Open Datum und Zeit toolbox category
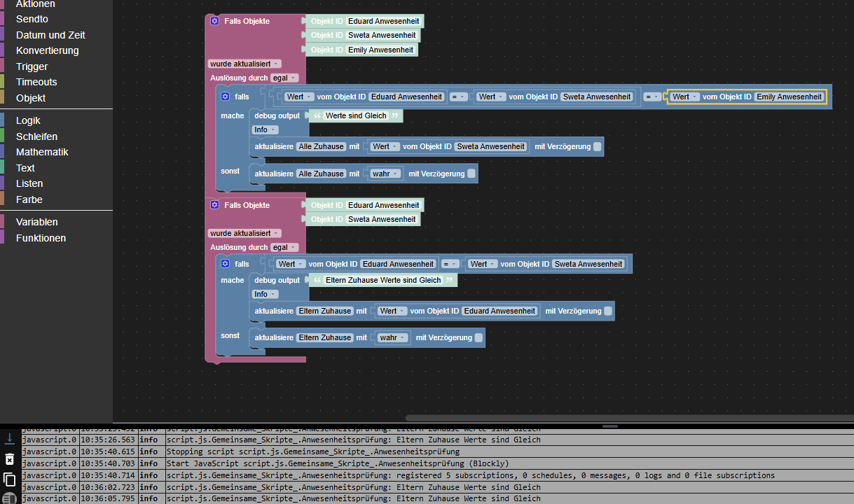This screenshot has height=504, width=854. [50, 35]
